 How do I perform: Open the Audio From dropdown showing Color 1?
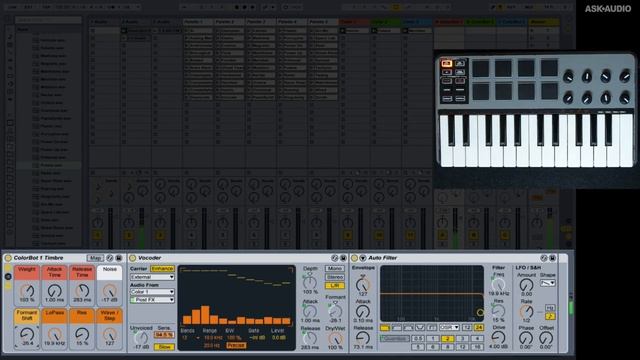click(x=152, y=292)
